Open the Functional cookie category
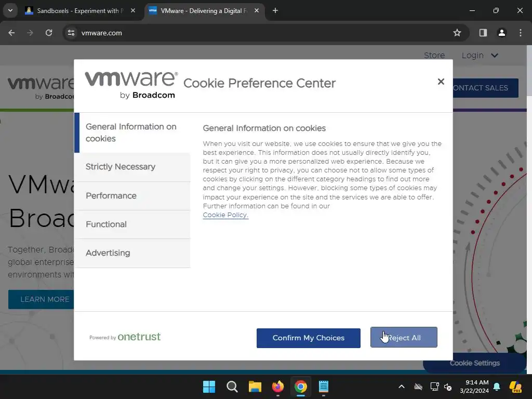The image size is (532, 399). coord(132,224)
